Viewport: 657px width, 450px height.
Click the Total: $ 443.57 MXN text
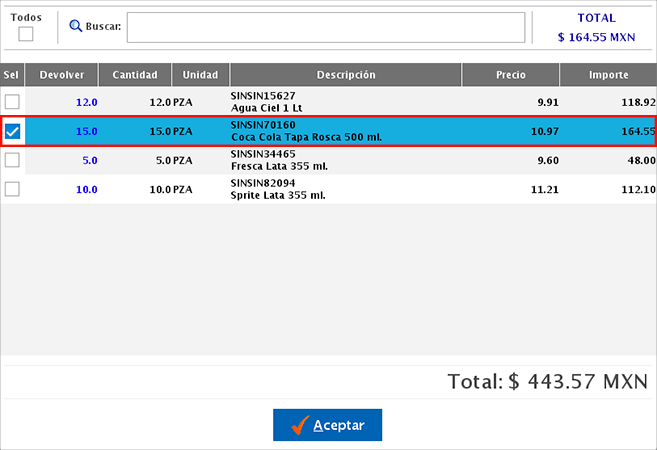coord(548,382)
